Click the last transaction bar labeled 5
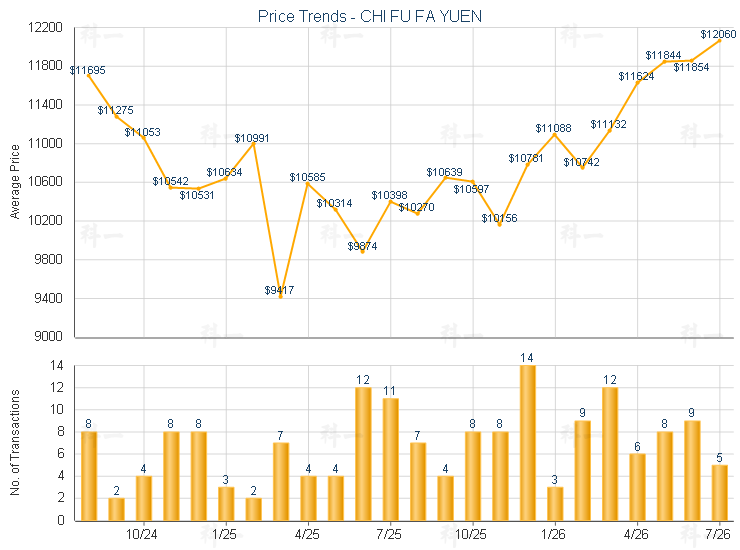Viewport: 740px width, 550px height. [720, 493]
